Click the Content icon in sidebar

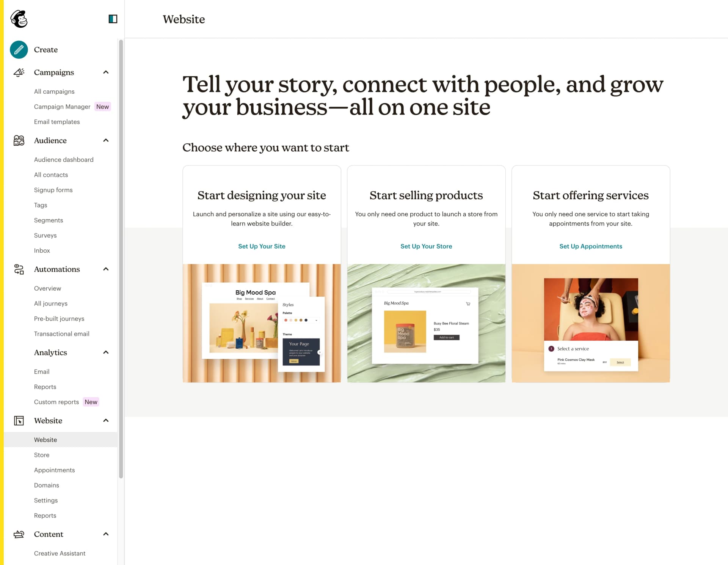(x=19, y=534)
